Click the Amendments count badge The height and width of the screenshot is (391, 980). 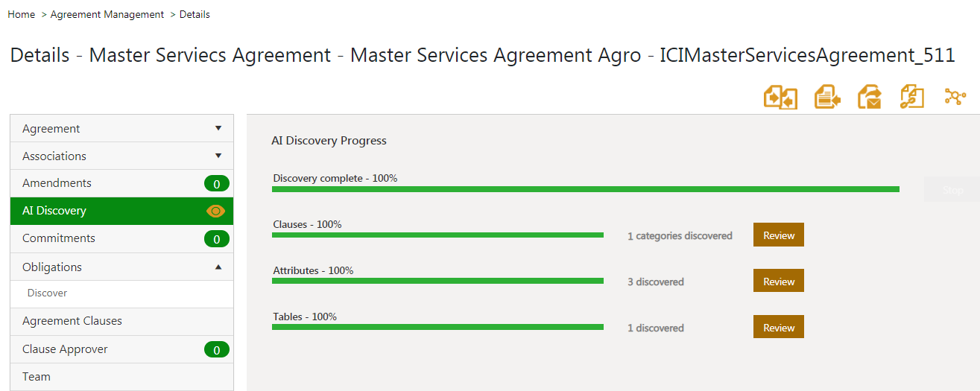tap(216, 183)
